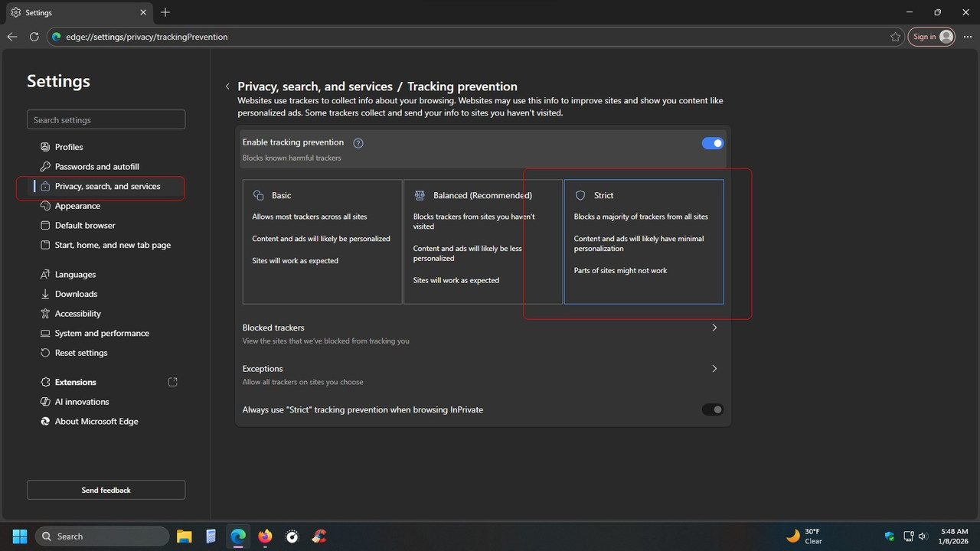Screen dimensions: 980x551
Task: Click the edge://settings address bar
Action: 475,37
